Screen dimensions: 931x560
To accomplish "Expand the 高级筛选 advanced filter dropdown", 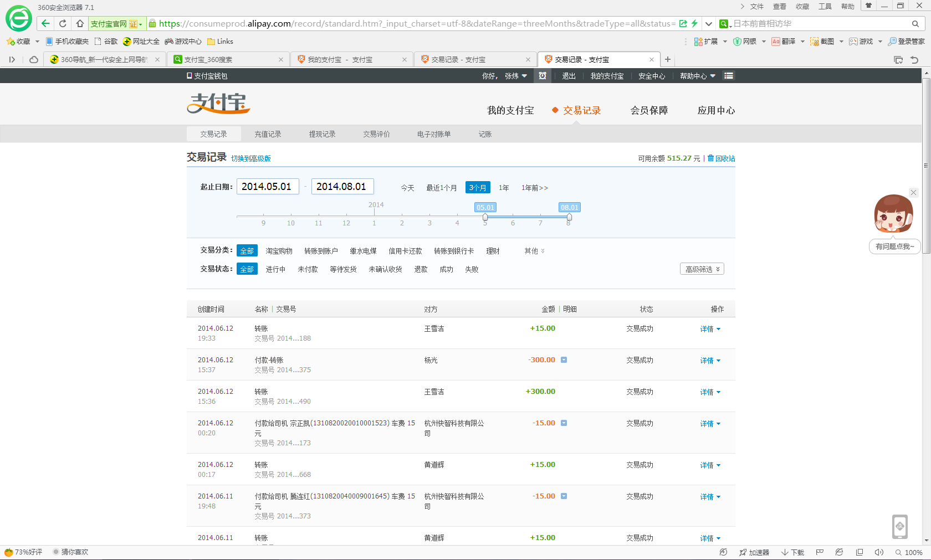I will (x=702, y=269).
